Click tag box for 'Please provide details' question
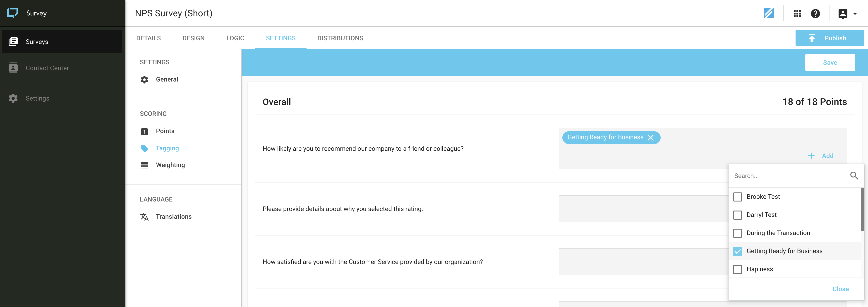Screen dimensions: 868x307 tap(644, 209)
